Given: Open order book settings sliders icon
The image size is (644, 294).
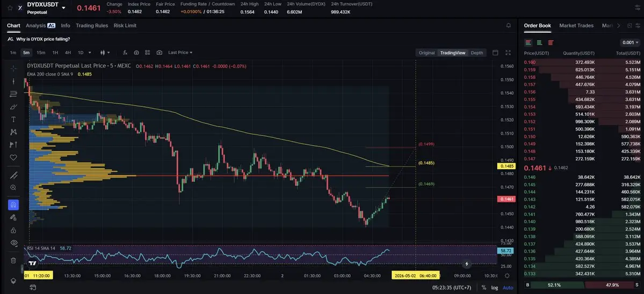Looking at the screenshot, I should pyautogui.click(x=637, y=25).
